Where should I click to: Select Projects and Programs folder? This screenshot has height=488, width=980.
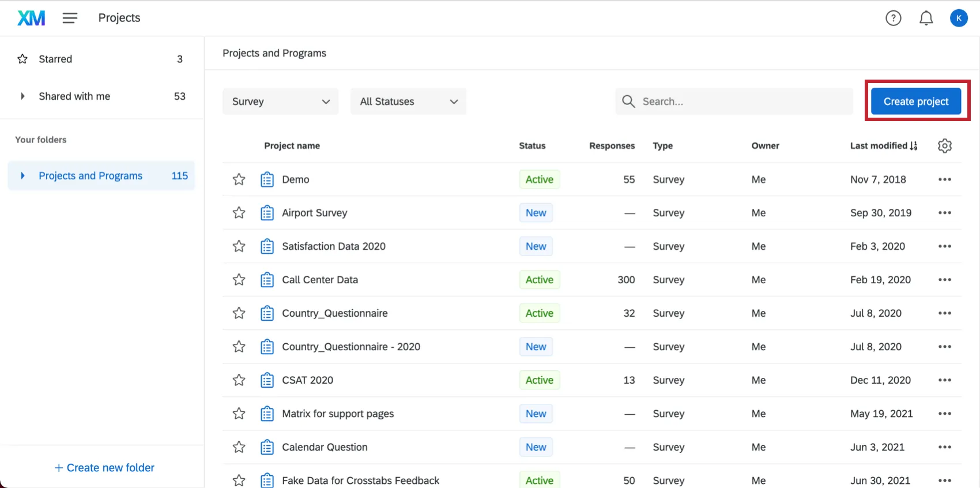tap(91, 176)
